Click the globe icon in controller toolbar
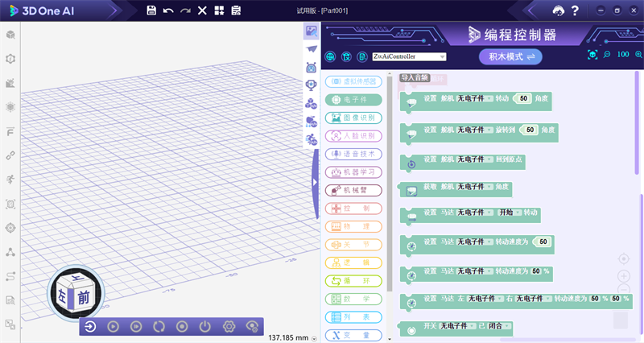The width and height of the screenshot is (644, 343). coord(330,56)
